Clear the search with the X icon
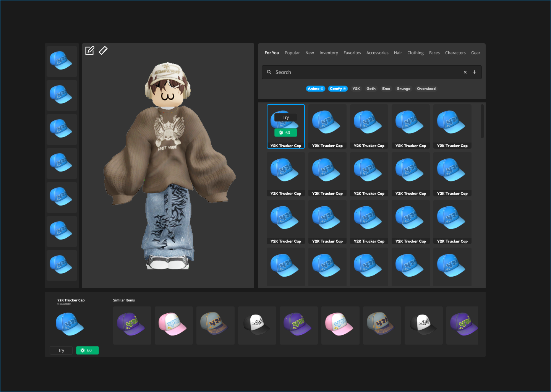The width and height of the screenshot is (551, 392). pos(465,72)
